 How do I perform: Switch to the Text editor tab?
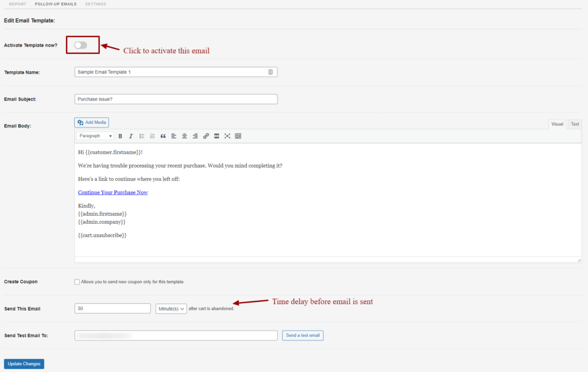coord(575,124)
